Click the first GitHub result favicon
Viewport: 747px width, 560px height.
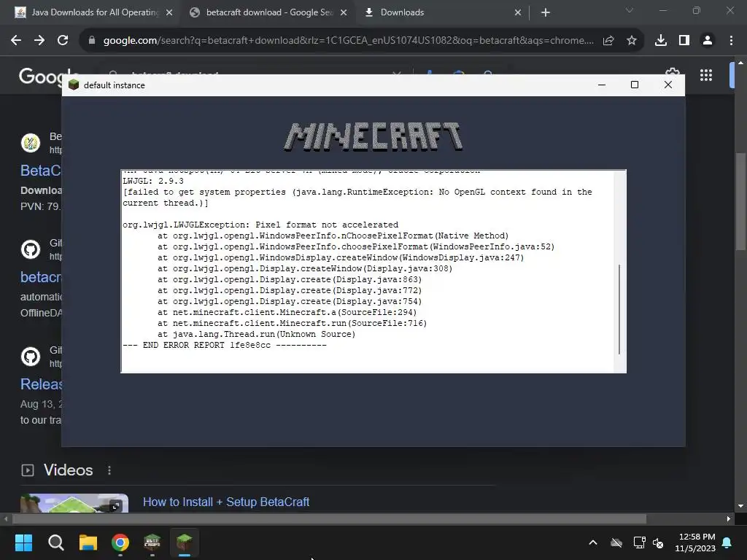tap(31, 249)
